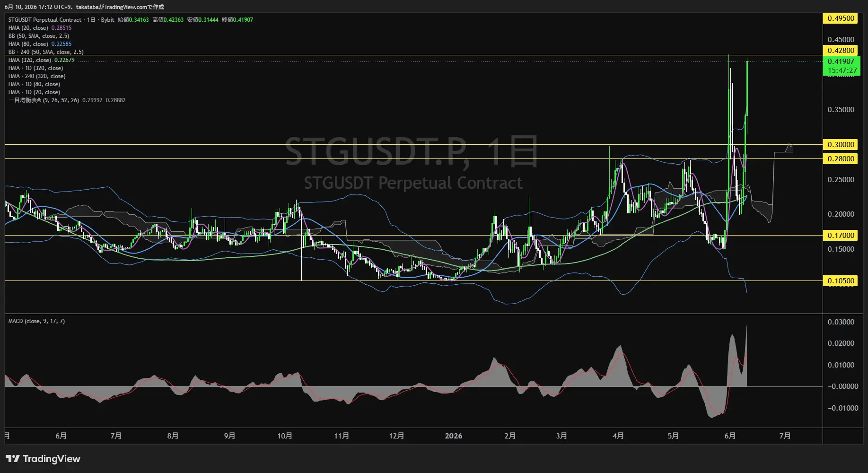Click the header text with the 6月 10, 2026 timestamp
868x473 pixels.
[85, 7]
